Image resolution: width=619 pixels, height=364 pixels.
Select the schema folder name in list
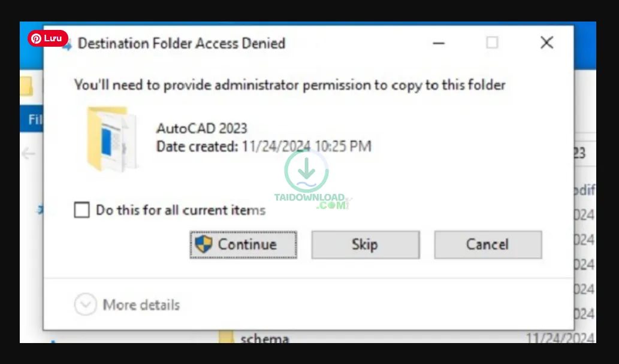[x=264, y=339]
